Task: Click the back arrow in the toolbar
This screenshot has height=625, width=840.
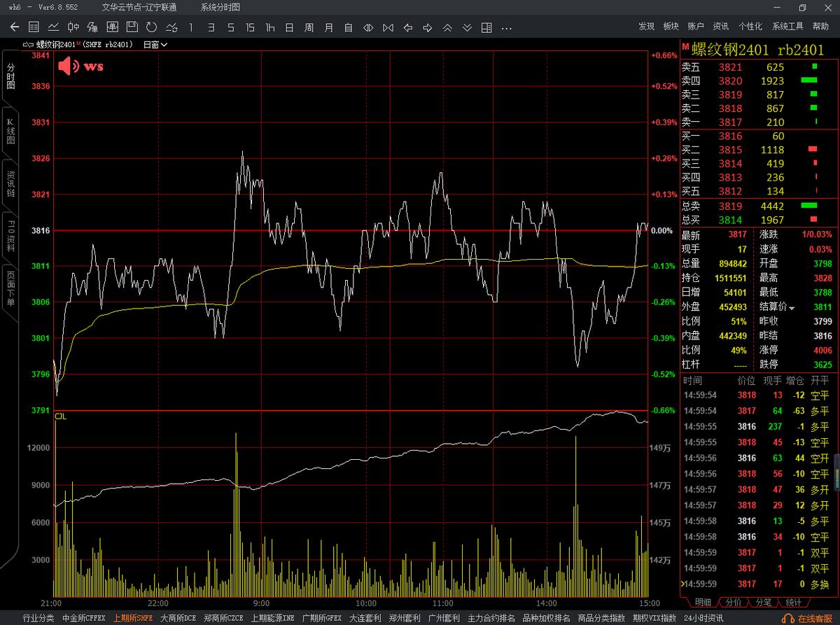Action: [x=15, y=27]
